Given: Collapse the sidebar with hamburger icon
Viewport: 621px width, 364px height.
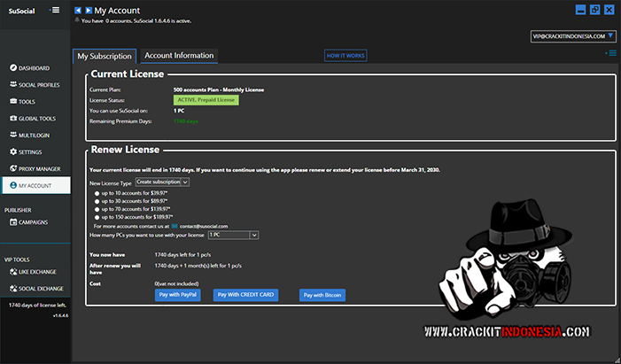Looking at the screenshot, I should click(x=56, y=11).
